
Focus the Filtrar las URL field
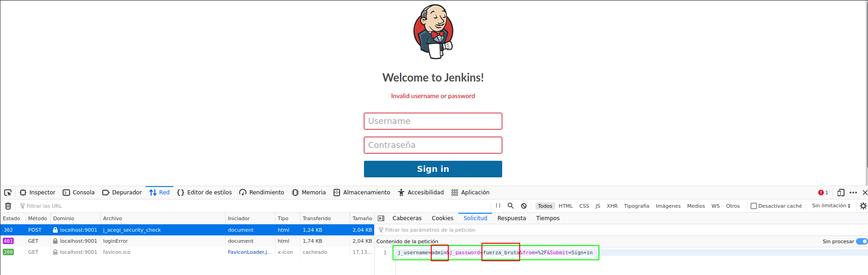(x=253, y=206)
